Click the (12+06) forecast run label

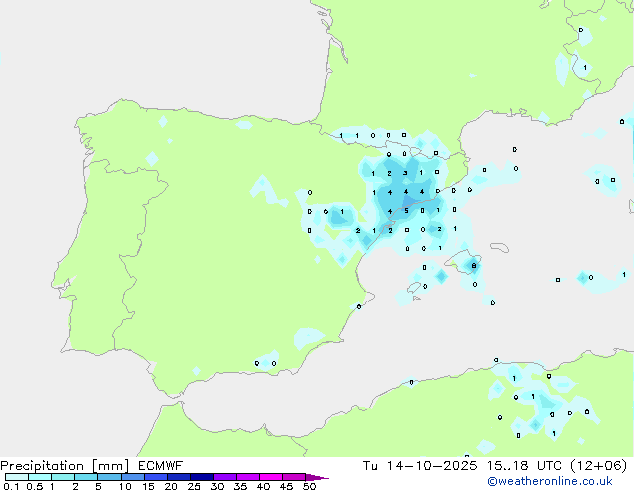pyautogui.click(x=603, y=466)
